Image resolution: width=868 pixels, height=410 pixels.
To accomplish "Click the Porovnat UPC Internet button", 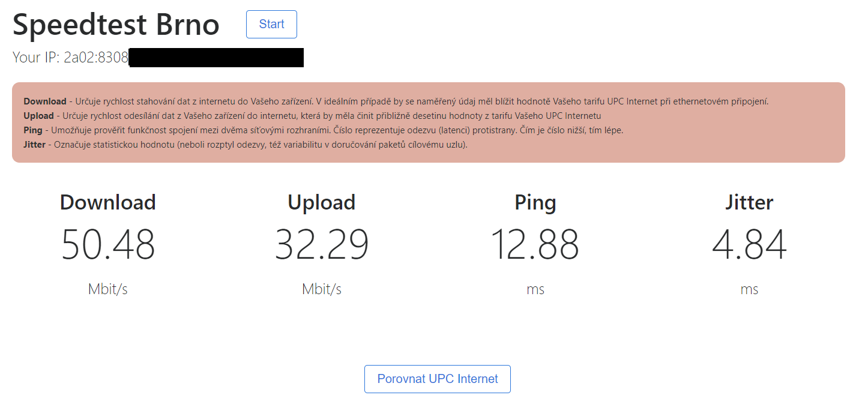I will point(437,379).
